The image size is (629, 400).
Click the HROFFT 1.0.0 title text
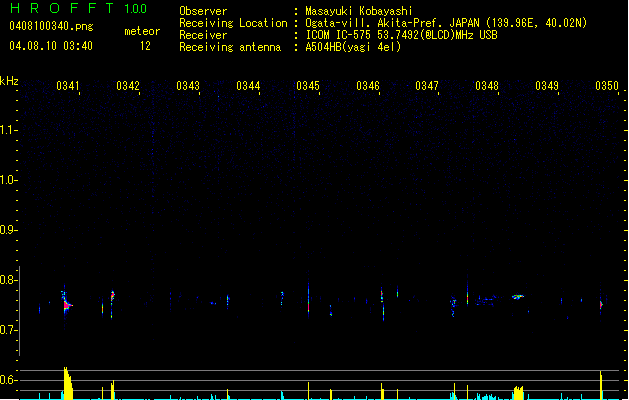pyautogui.click(x=79, y=8)
